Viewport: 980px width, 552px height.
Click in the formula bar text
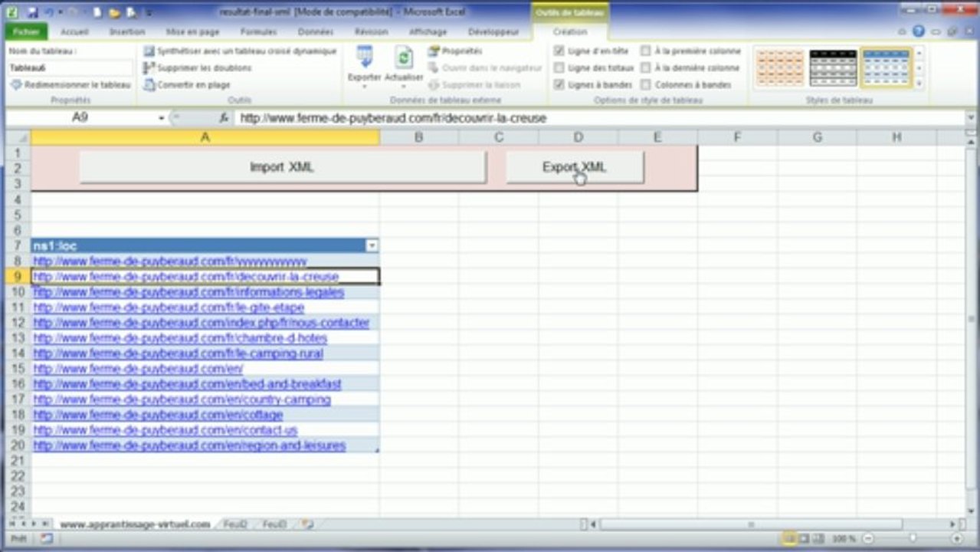[x=393, y=118]
